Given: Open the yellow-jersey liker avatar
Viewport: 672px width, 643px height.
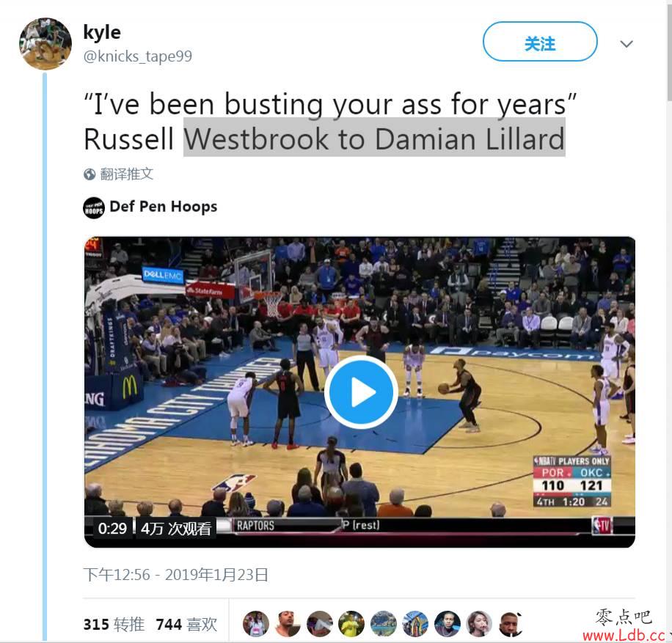Looking at the screenshot, I should [351, 623].
